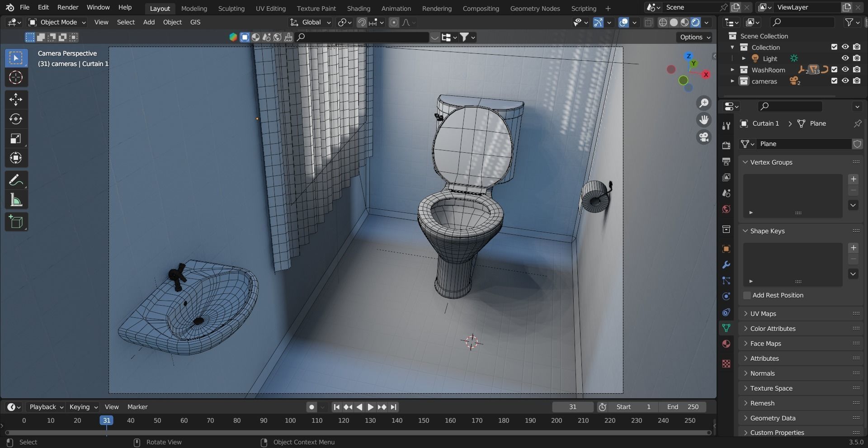Click the timeline horizontal scrollbar
This screenshot has height=448, width=868.
358,433
